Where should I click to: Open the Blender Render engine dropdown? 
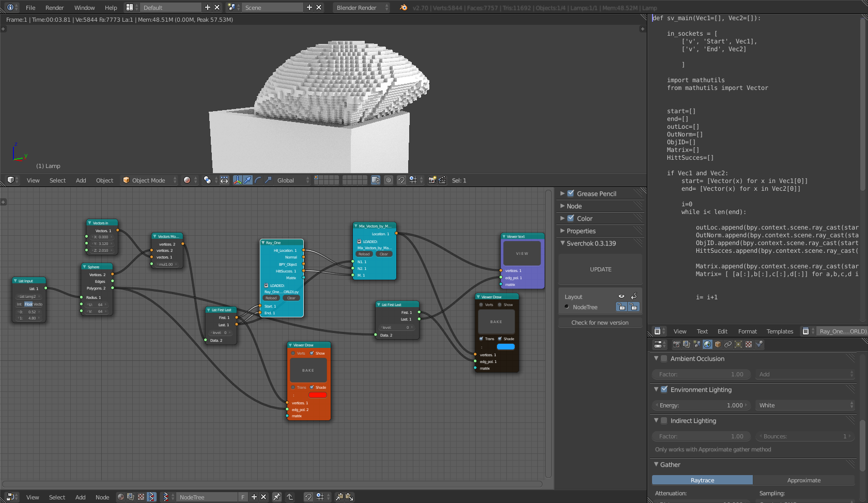[x=362, y=7]
